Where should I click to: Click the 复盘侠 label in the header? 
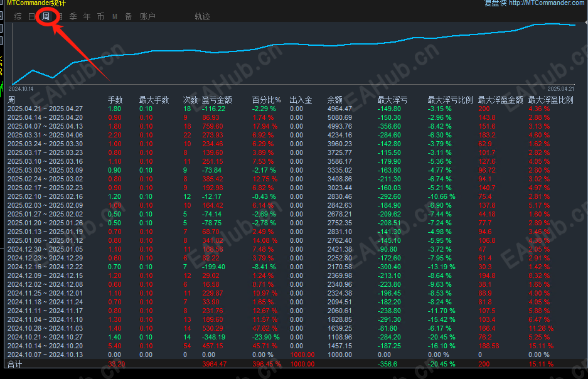pyautogui.click(x=495, y=3)
